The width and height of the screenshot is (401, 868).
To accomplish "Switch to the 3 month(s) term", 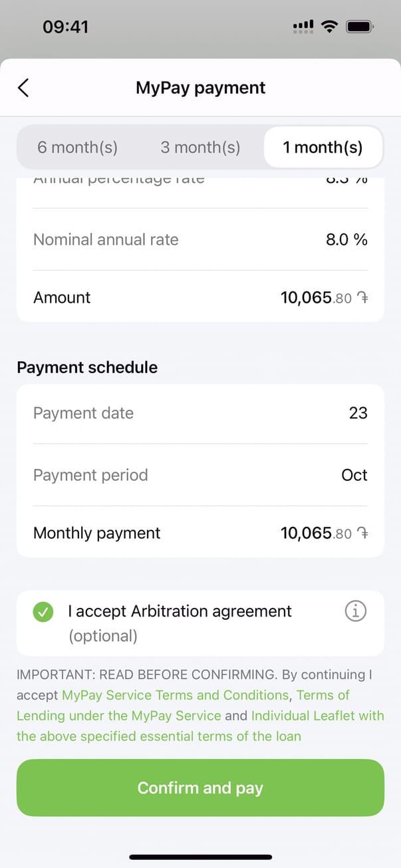I will click(200, 147).
